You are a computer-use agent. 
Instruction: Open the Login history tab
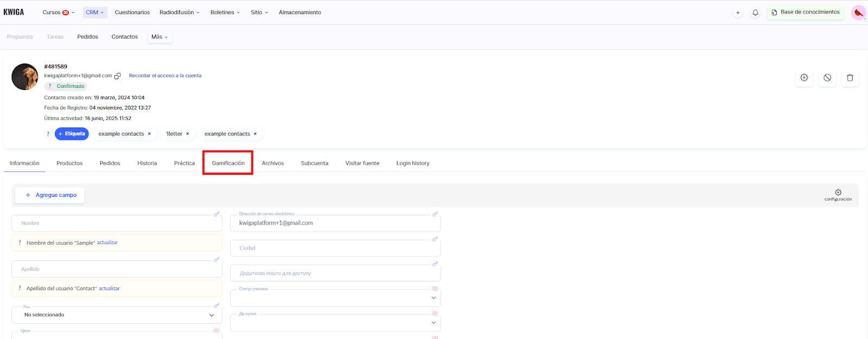pyautogui.click(x=412, y=163)
